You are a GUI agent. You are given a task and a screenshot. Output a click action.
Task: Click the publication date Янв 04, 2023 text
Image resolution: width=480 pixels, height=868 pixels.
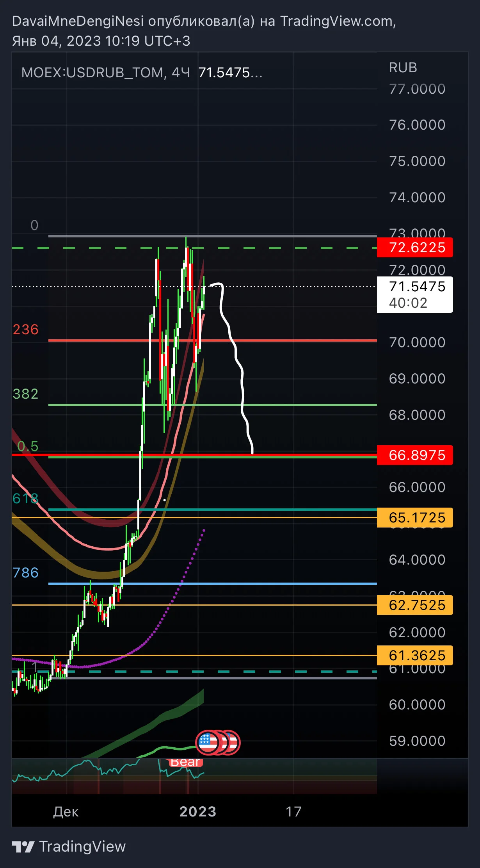point(57,41)
